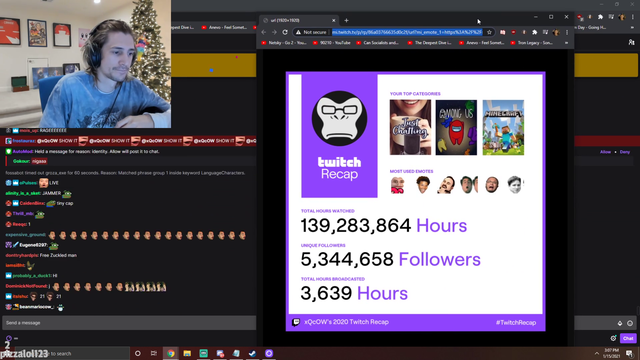Click the #TwitchRecap hashtag text
Image resolution: width=640 pixels, height=360 pixels.
click(516, 322)
